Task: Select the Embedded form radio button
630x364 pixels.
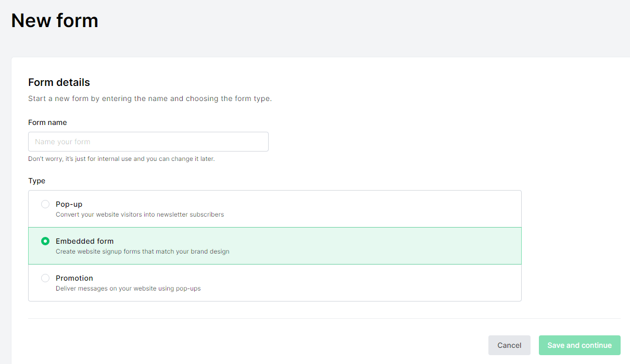Action: 45,241
